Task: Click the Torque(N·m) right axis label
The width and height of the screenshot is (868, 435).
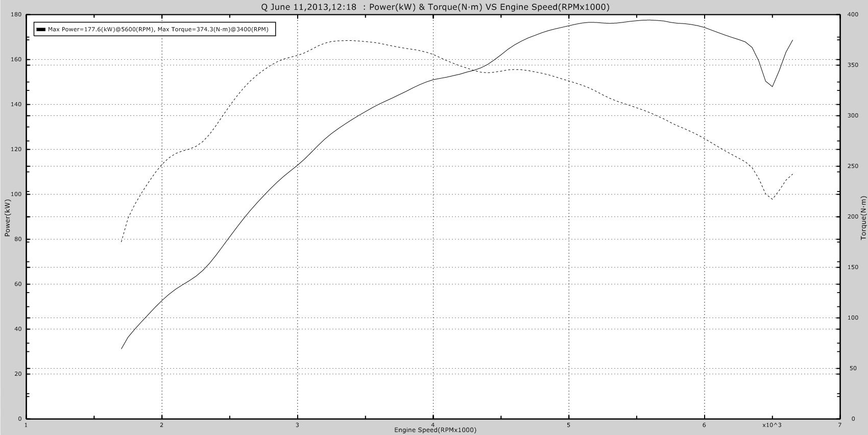Action: click(863, 217)
